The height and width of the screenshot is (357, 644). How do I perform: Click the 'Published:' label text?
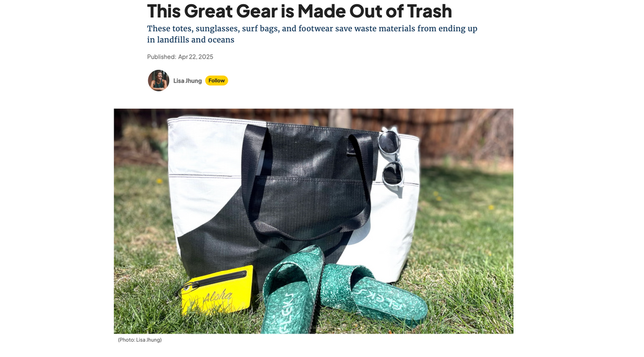[x=162, y=57]
